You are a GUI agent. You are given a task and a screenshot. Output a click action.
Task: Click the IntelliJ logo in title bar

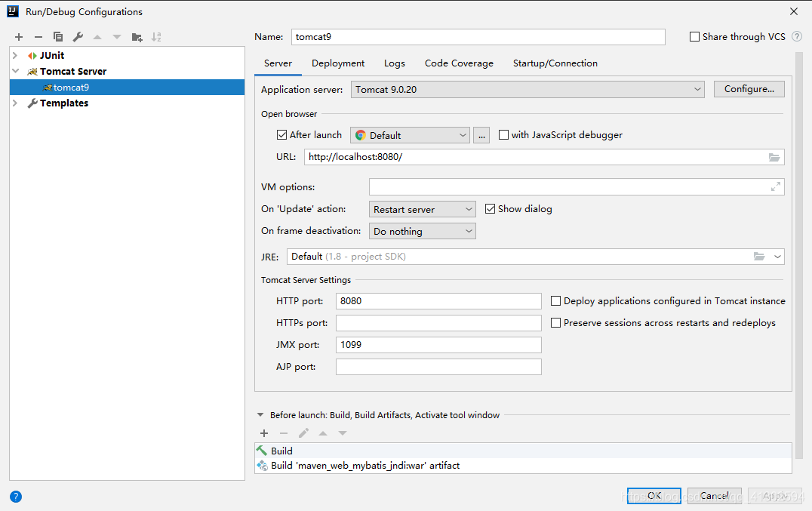click(x=13, y=11)
